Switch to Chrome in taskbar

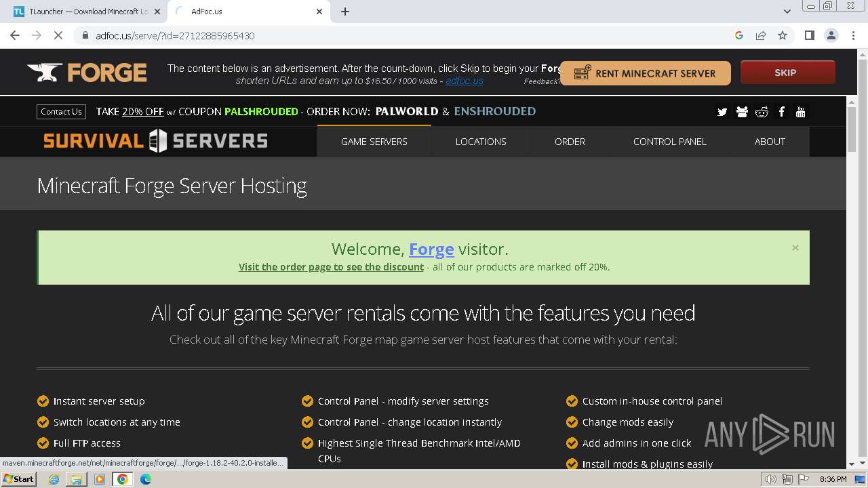(x=123, y=479)
